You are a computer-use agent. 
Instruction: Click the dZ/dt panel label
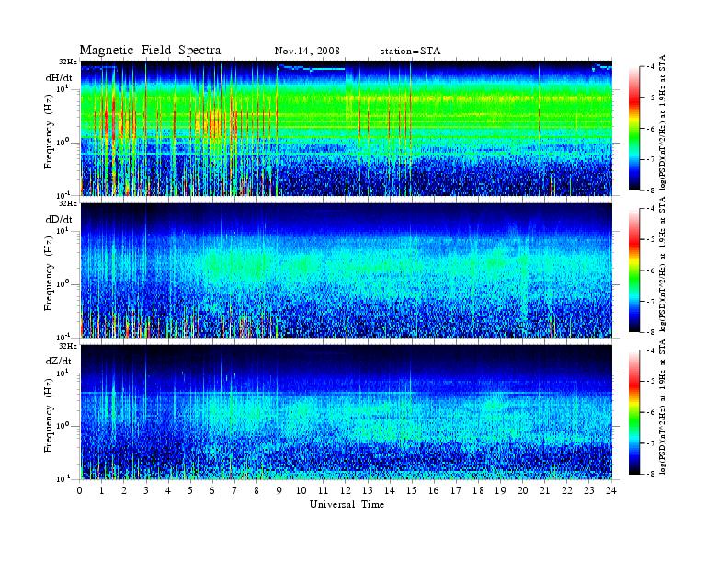coord(59,361)
